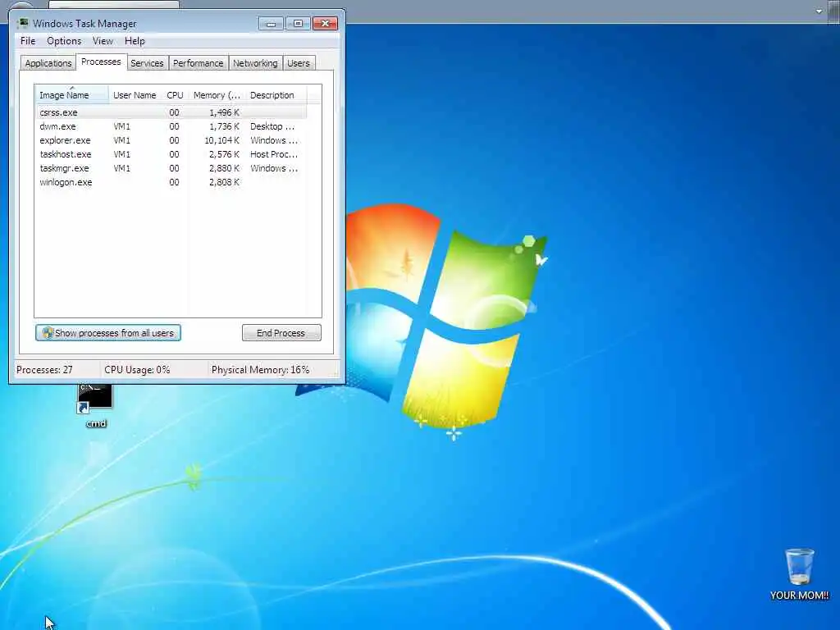840x630 pixels.
Task: Sort by the Description column header
Action: 276,95
